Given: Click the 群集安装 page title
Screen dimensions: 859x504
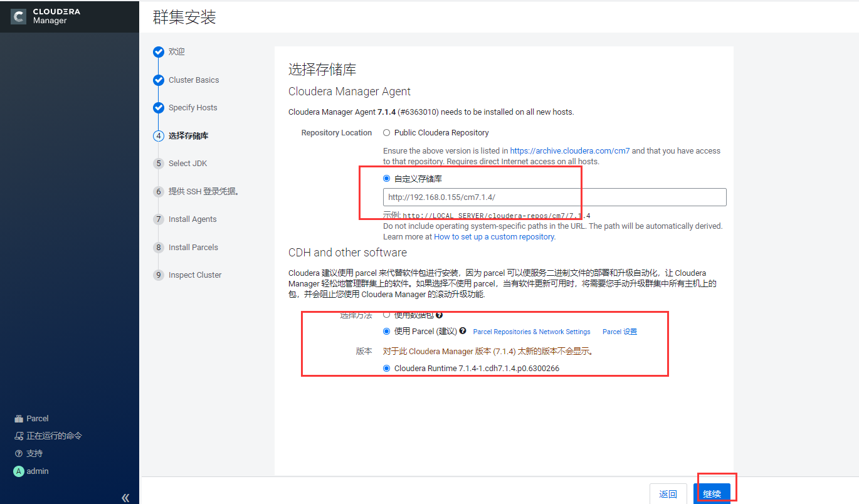Looking at the screenshot, I should coord(184,17).
